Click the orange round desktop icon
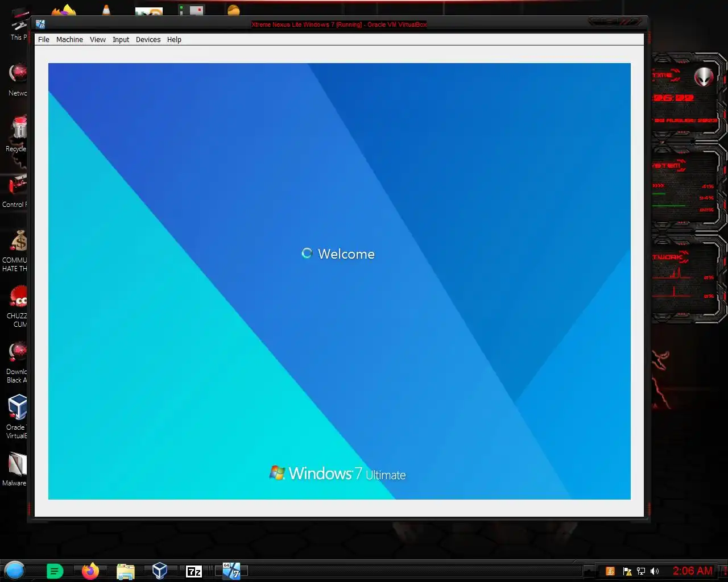This screenshot has width=728, height=582. pyautogui.click(x=233, y=10)
